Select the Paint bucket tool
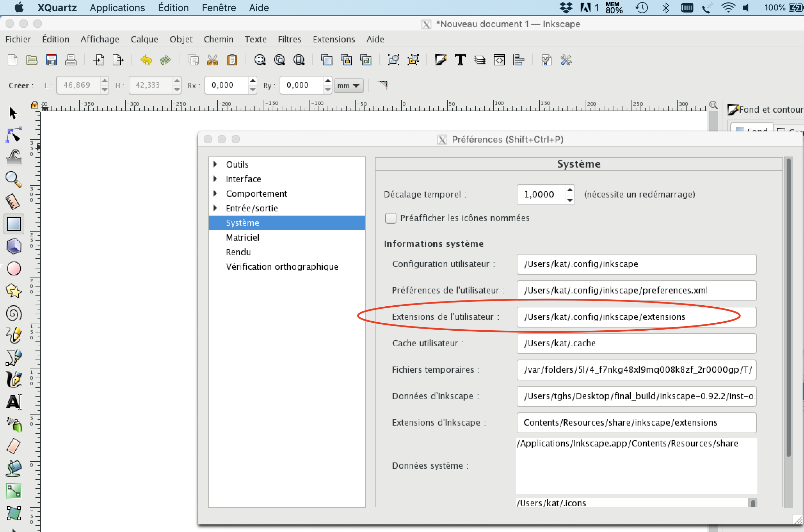 pyautogui.click(x=14, y=469)
